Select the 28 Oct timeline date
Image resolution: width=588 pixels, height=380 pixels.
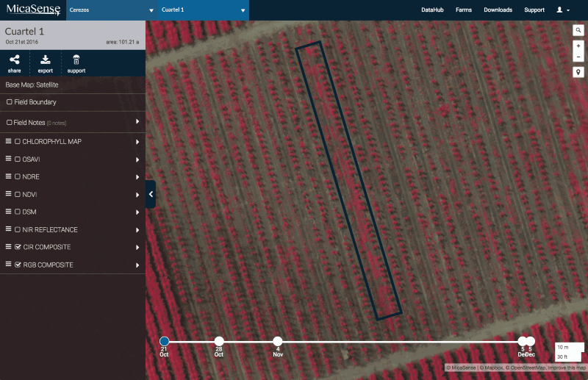(x=219, y=341)
